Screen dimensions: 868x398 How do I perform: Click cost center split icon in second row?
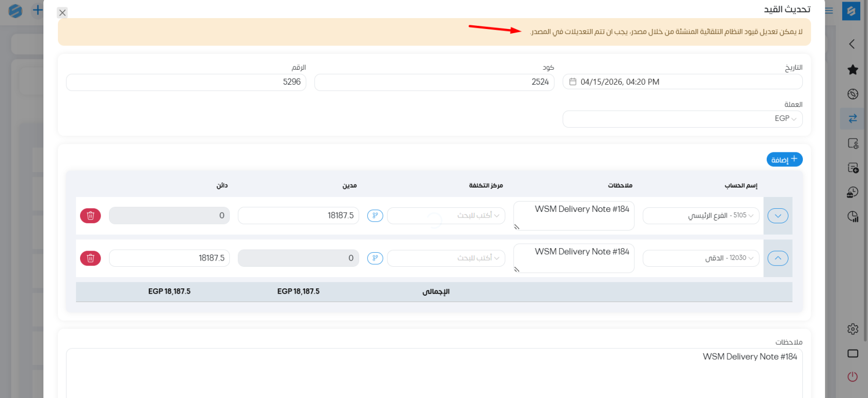[x=375, y=258]
